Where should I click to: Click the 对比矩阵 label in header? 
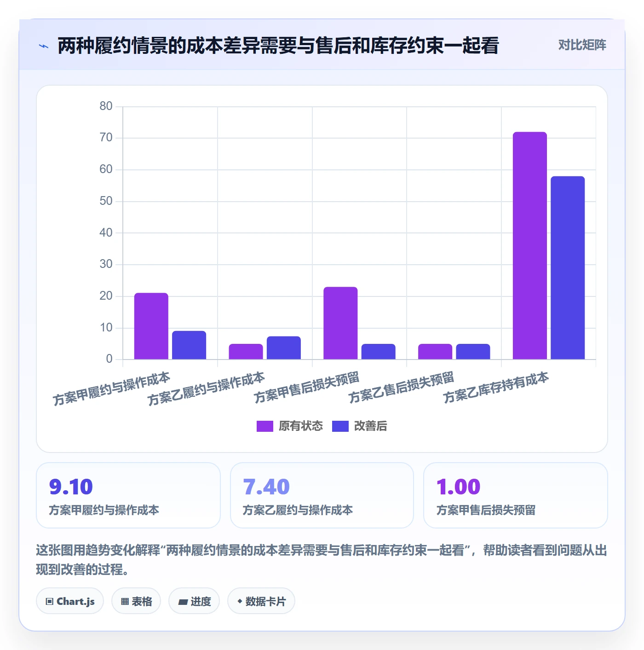582,45
